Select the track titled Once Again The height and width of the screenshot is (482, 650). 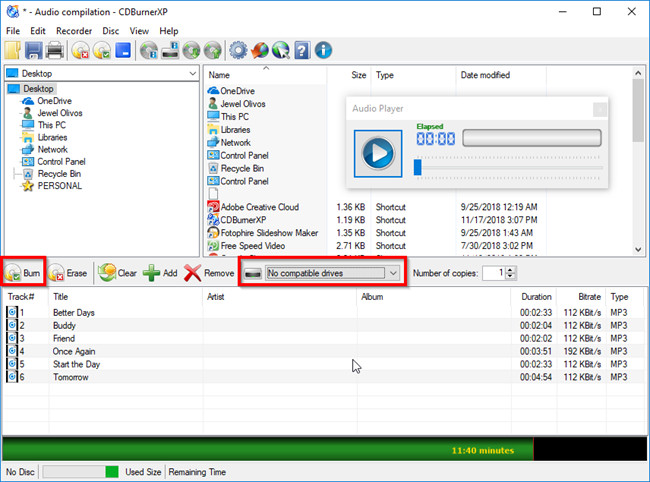pos(75,351)
